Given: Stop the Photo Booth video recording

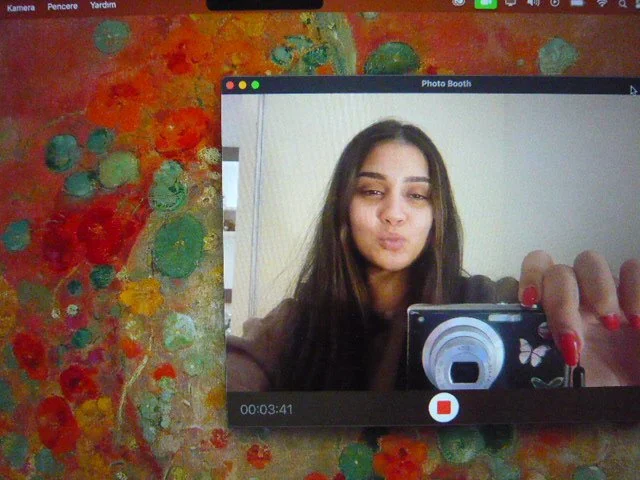Looking at the screenshot, I should coord(444,407).
